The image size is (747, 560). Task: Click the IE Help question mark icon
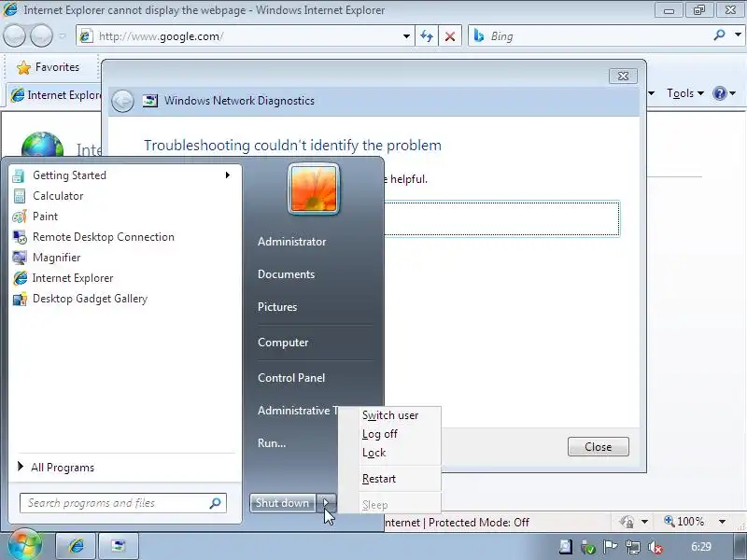719,93
